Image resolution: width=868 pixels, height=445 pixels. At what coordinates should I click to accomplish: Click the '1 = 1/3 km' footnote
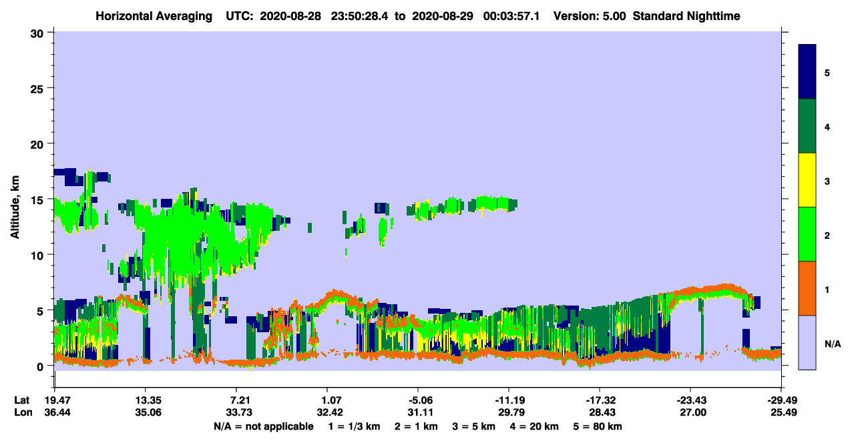pos(355,426)
